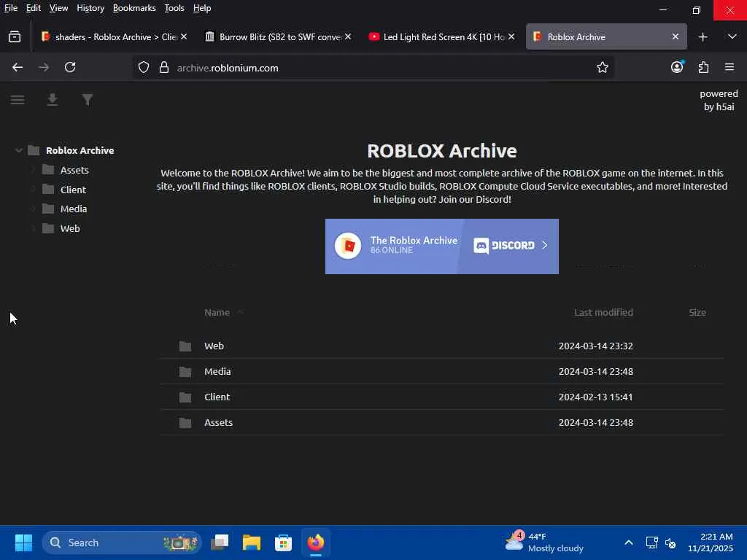Click the muted volume tray icon

[x=670, y=542]
